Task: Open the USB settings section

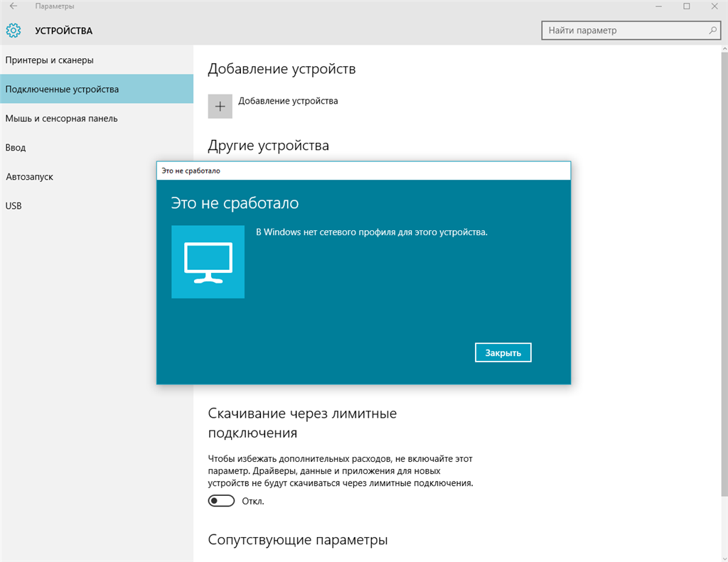Action: [78, 205]
